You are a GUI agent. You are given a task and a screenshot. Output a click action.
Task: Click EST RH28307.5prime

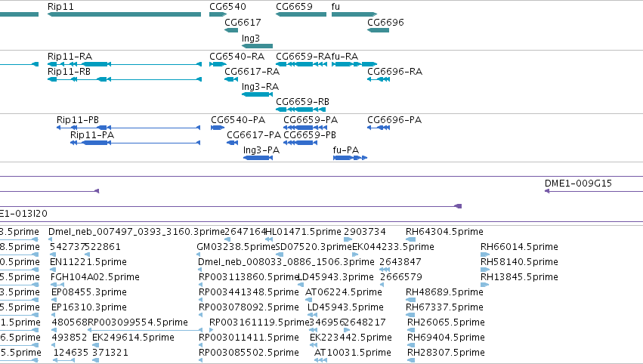[x=446, y=353]
